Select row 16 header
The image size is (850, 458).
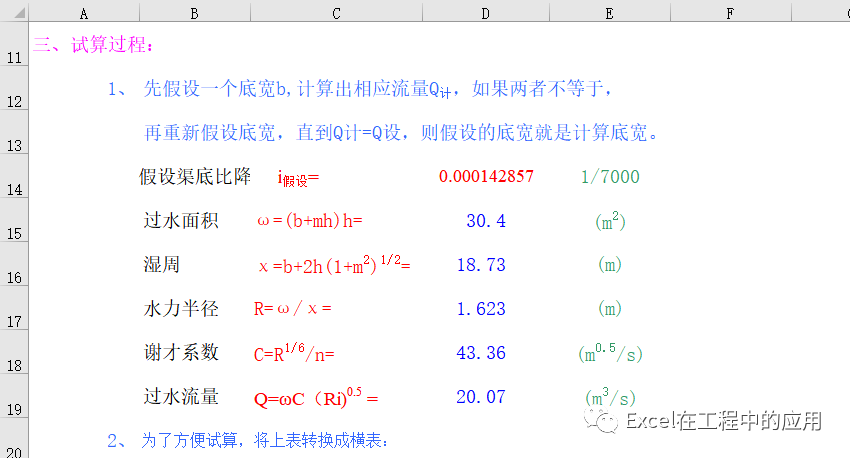point(14,264)
